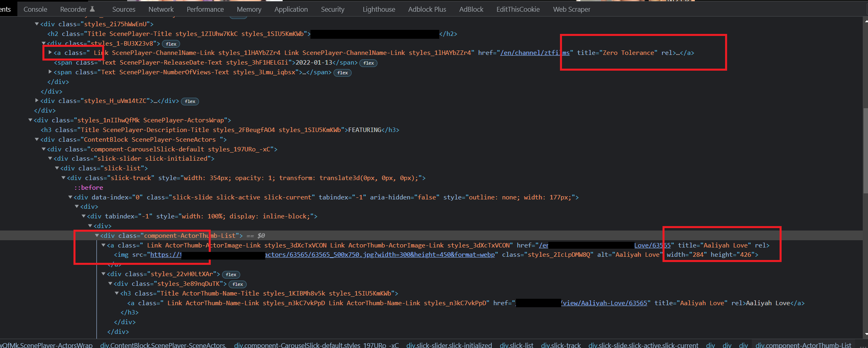Viewport: 868px width, 348px height.
Task: Select the ::before pseudo-element row
Action: pos(88,187)
